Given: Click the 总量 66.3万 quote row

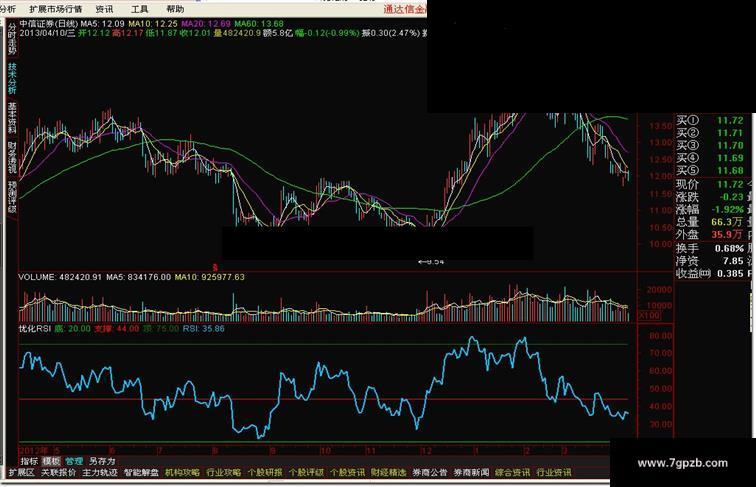Looking at the screenshot, I should pos(709,222).
